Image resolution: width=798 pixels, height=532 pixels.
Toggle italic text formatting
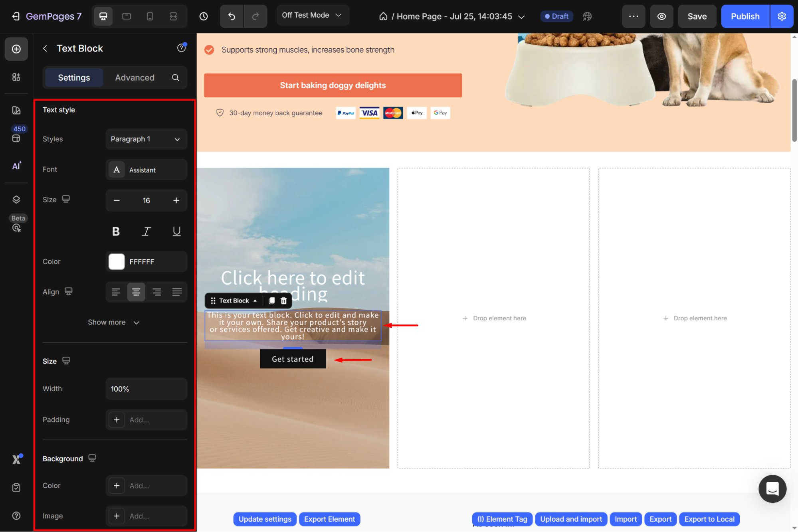[146, 231]
